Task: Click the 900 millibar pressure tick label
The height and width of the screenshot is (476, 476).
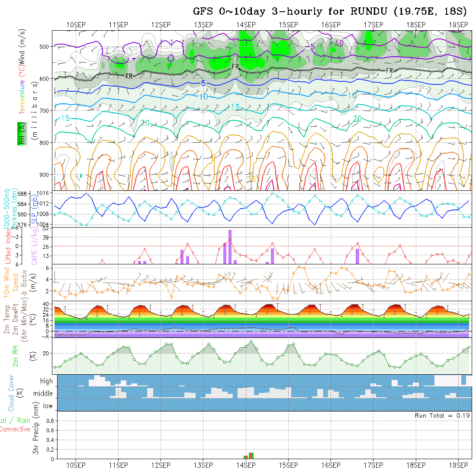Action: (x=45, y=175)
